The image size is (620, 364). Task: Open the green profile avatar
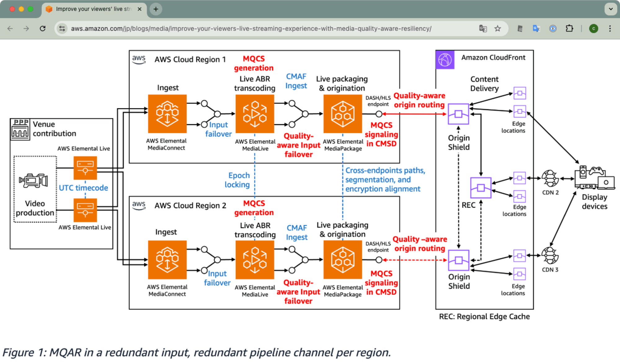593,29
